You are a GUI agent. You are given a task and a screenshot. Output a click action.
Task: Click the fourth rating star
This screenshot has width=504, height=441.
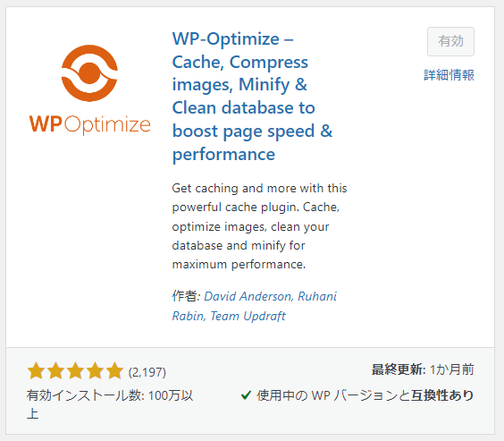(x=95, y=371)
